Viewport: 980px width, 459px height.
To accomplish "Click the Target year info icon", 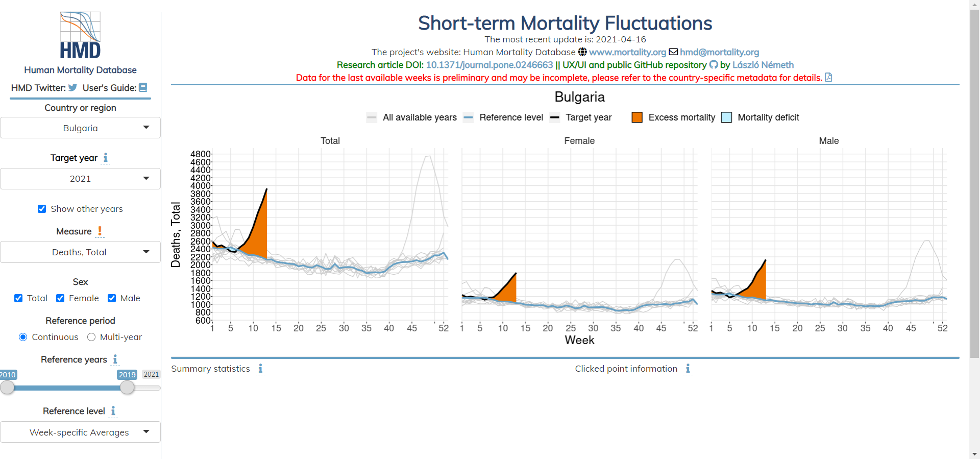I will (x=105, y=158).
